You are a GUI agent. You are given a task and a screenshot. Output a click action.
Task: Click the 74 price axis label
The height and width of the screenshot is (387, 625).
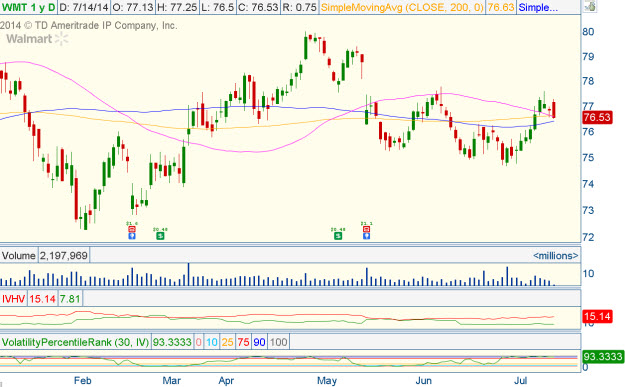tap(588, 184)
